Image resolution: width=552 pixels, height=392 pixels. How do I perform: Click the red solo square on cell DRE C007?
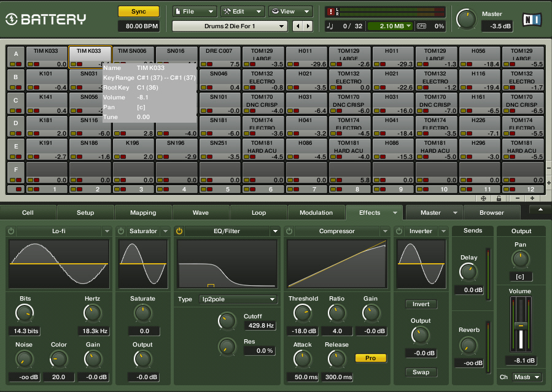coord(209,64)
